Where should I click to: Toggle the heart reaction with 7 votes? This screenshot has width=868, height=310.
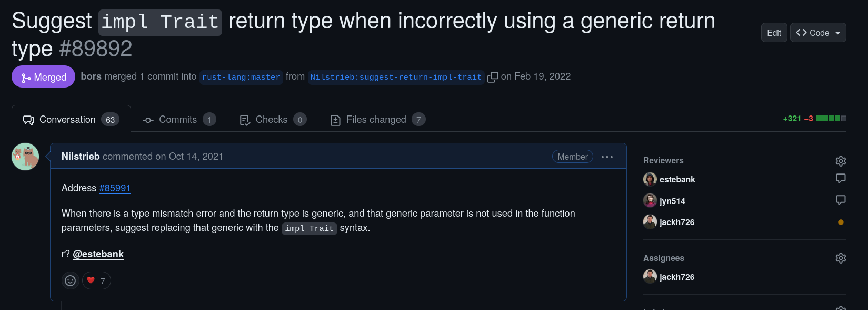pos(96,280)
